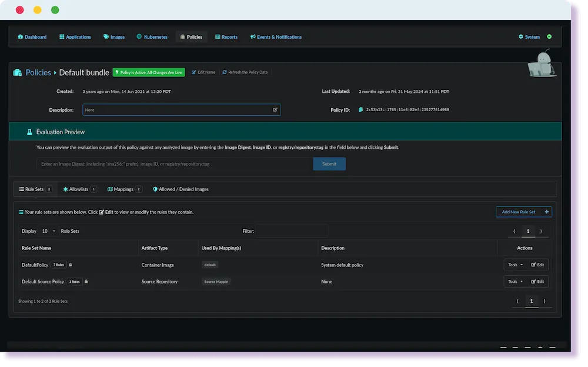Copy the Policy ID using the clipboard icon
588x367 pixels.
click(x=360, y=110)
